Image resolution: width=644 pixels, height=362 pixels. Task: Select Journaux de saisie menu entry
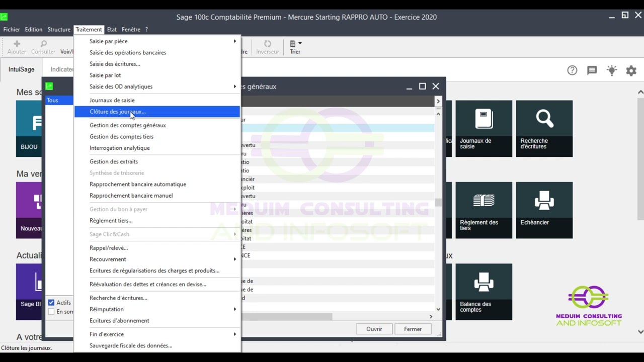click(x=157, y=100)
